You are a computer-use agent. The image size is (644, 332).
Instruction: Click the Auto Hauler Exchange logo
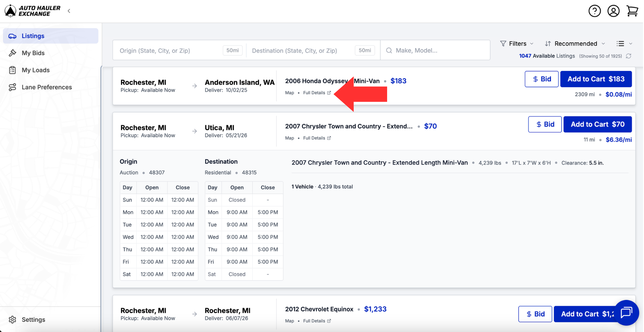coord(32,11)
